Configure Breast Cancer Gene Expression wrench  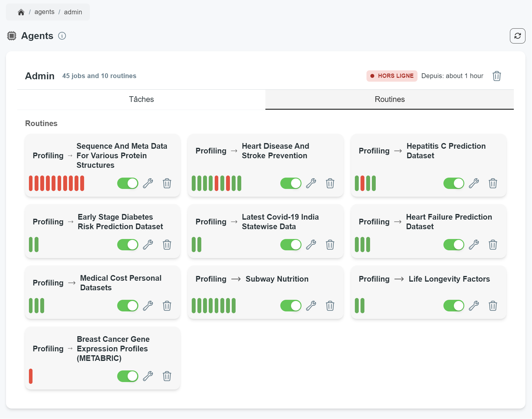[148, 376]
